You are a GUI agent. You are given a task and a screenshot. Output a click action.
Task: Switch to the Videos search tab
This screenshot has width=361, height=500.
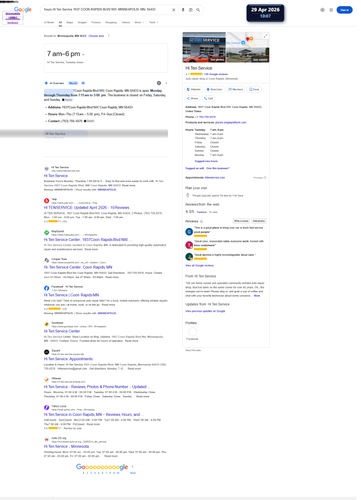(x=126, y=22)
